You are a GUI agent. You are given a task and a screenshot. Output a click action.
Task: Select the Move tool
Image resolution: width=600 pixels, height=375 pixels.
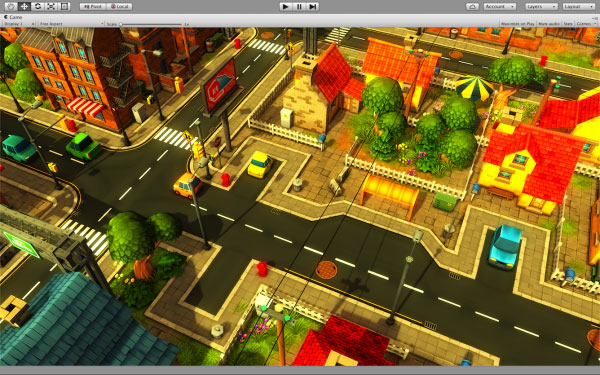(x=24, y=7)
